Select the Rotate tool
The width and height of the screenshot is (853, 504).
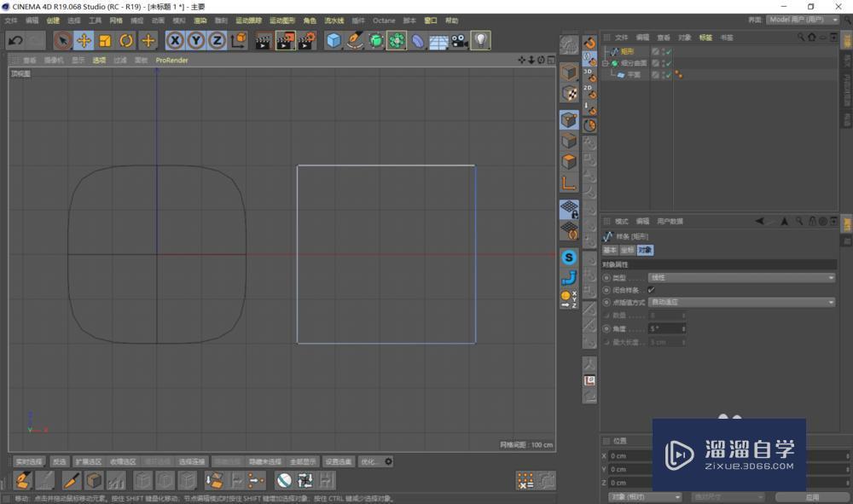click(x=126, y=40)
